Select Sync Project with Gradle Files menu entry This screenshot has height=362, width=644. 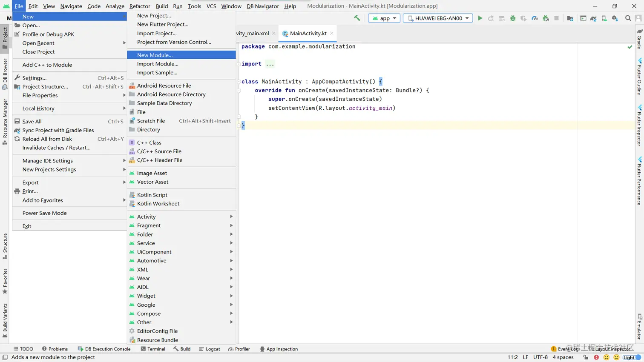[x=69, y=130]
